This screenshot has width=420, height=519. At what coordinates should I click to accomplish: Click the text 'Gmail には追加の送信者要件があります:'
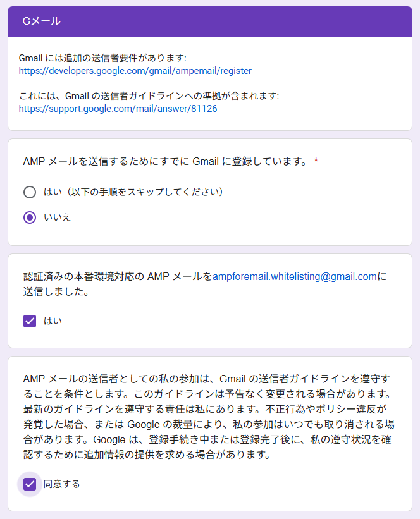click(x=102, y=58)
